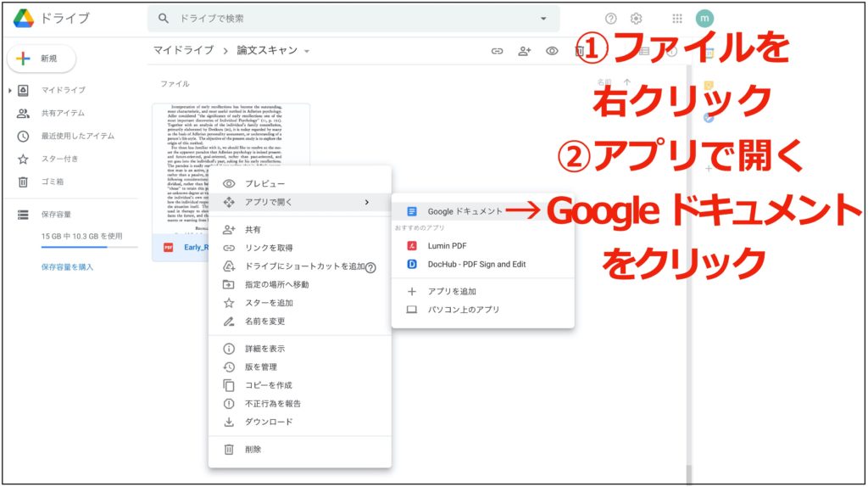The height and width of the screenshot is (487, 868).
Task: Choose 版を管理 menu item
Action: (299, 367)
